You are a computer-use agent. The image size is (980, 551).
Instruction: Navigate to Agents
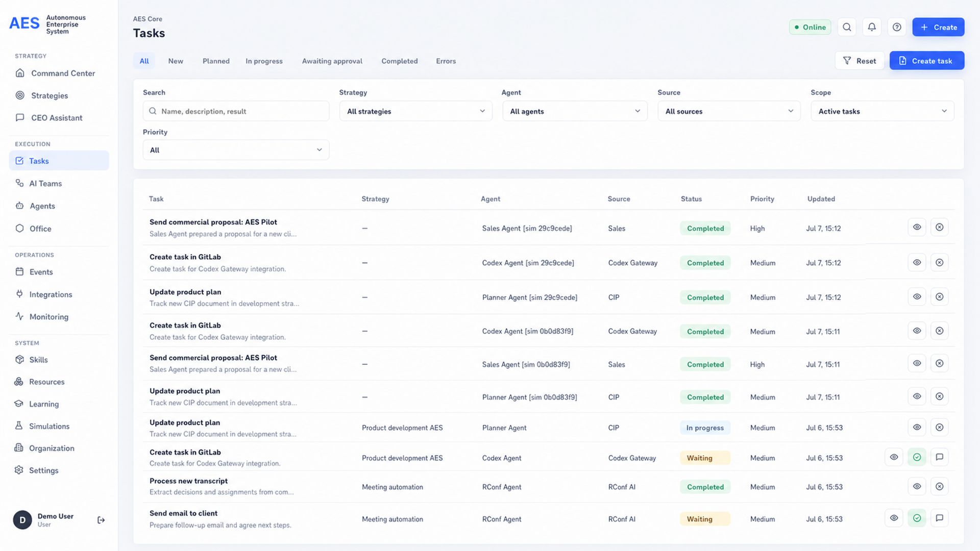tap(59, 206)
